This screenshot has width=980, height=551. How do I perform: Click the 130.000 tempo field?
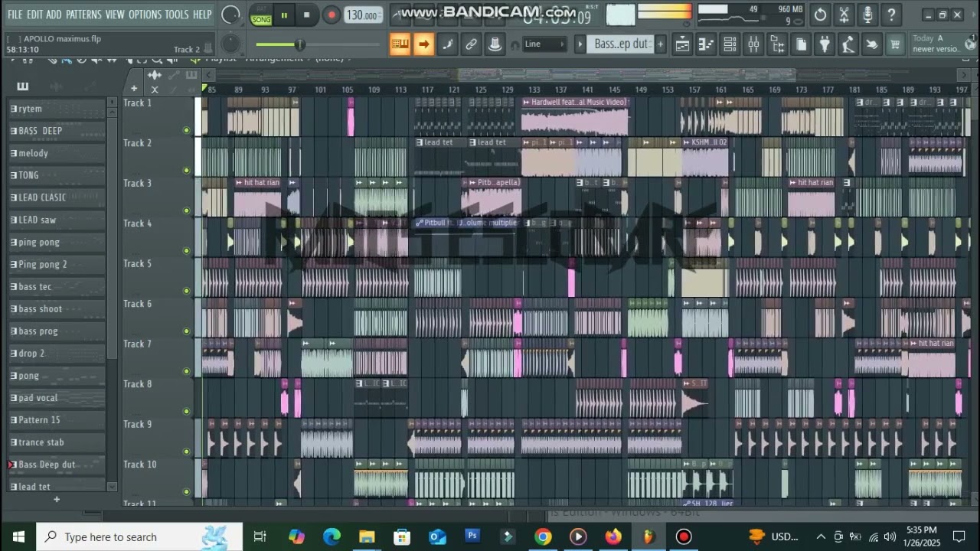[x=363, y=15]
